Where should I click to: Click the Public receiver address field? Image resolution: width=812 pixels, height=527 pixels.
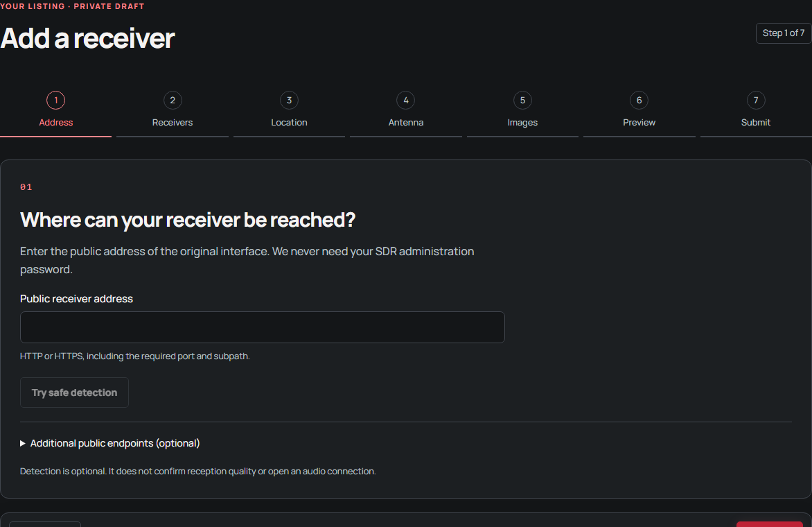(x=262, y=327)
